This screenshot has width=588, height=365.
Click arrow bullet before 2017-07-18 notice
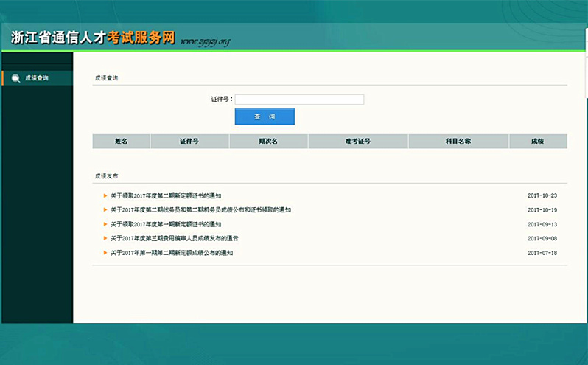pos(105,253)
